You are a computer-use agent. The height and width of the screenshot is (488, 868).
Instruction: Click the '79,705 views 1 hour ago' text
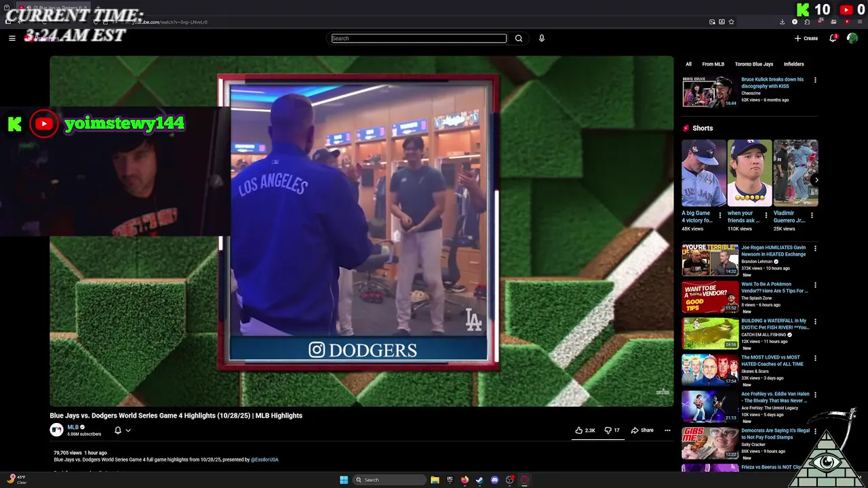pos(80,453)
